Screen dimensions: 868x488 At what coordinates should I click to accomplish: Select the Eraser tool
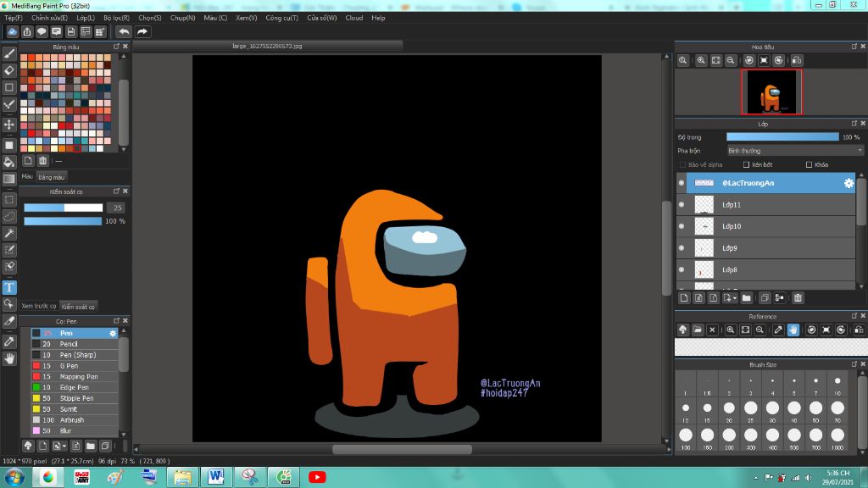tap(9, 70)
